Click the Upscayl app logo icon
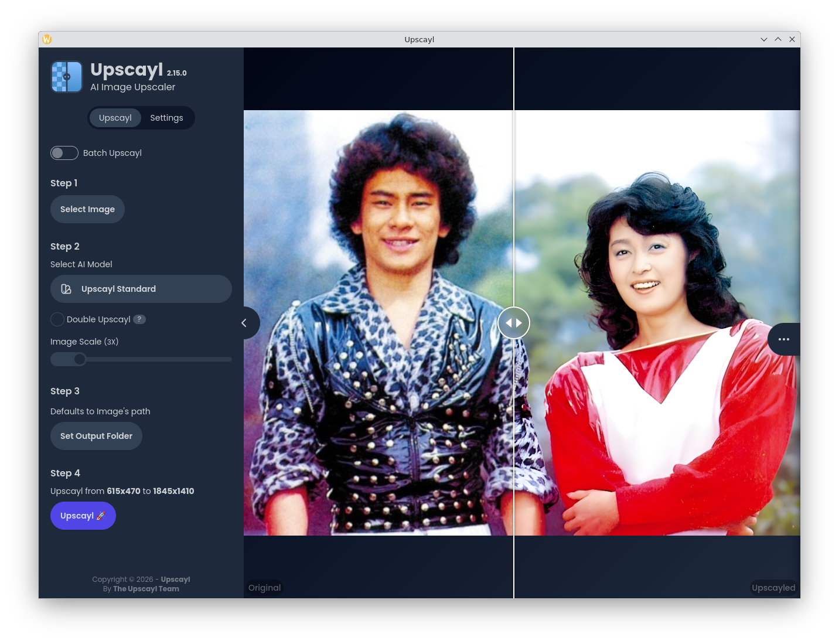 66,77
